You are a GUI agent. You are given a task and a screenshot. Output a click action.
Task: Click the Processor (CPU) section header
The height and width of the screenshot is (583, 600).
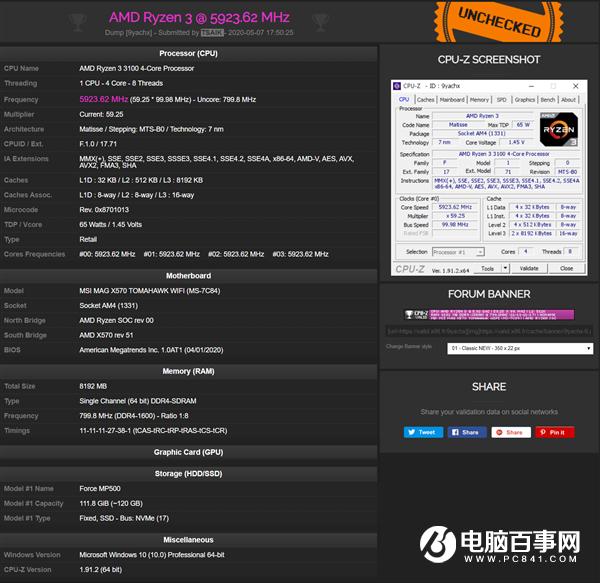[x=188, y=54]
